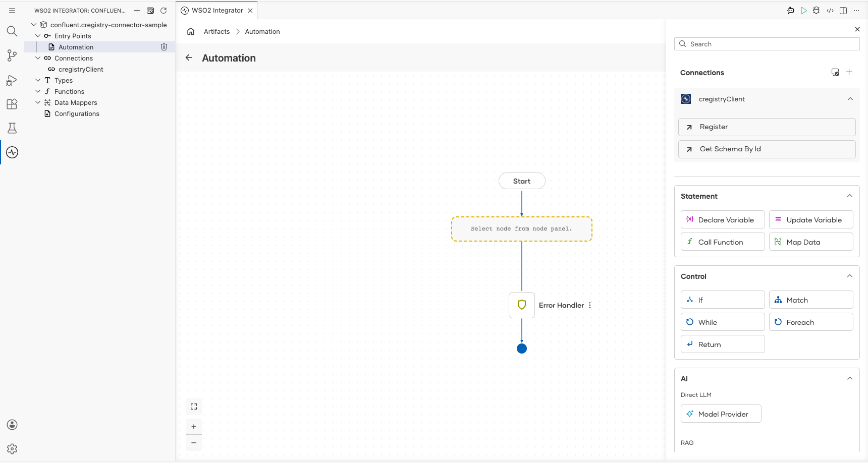Delete the Automation entry point
The image size is (868, 463).
point(164,47)
